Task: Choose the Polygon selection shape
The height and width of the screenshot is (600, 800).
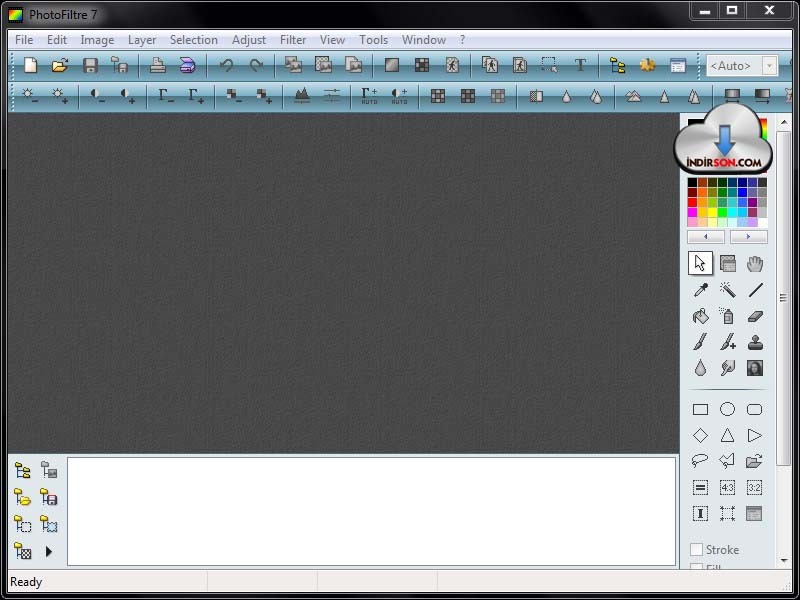Action: click(x=727, y=461)
